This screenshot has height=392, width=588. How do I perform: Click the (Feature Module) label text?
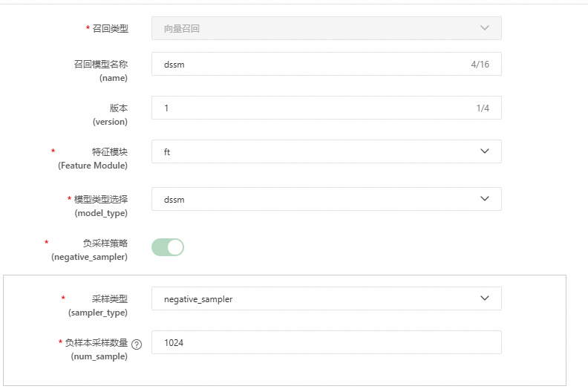coord(93,166)
